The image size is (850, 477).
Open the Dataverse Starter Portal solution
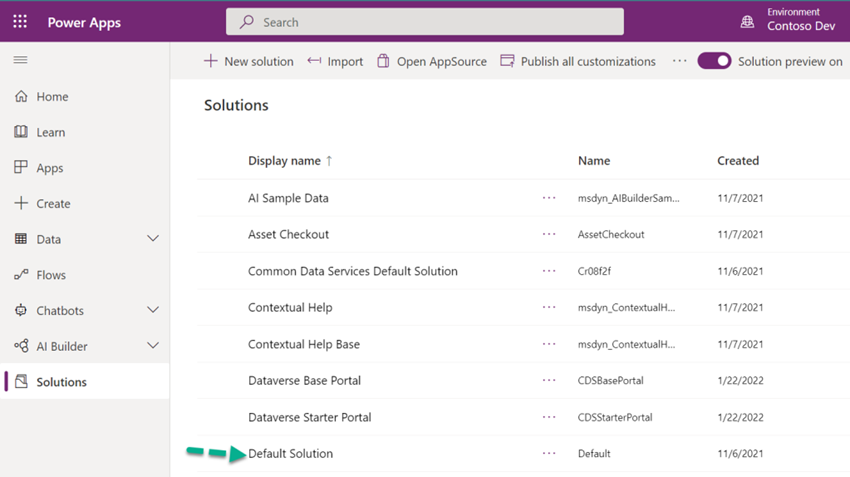point(310,417)
